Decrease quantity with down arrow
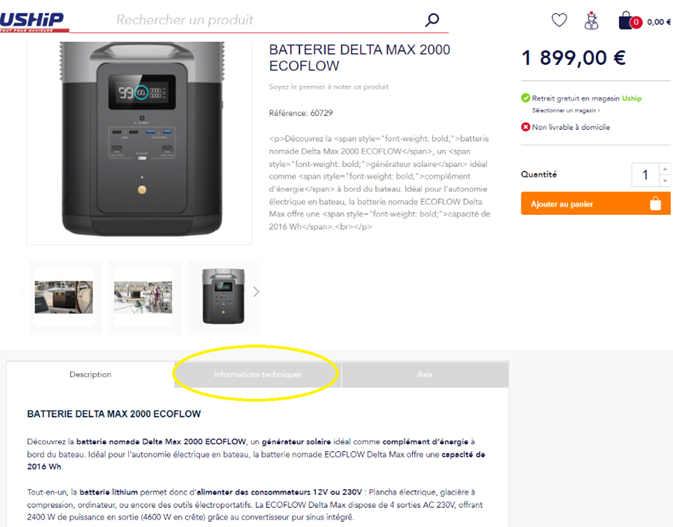This screenshot has width=673, height=527. tap(665, 181)
